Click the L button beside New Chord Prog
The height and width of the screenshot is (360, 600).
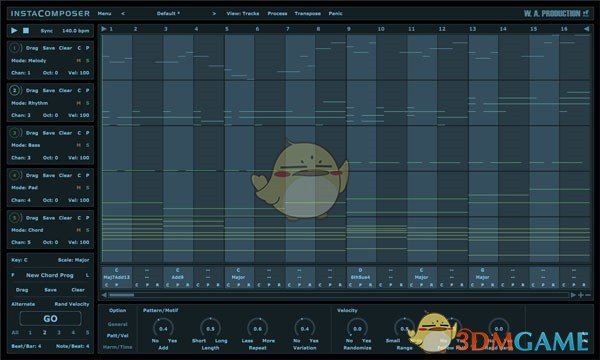pos(88,275)
